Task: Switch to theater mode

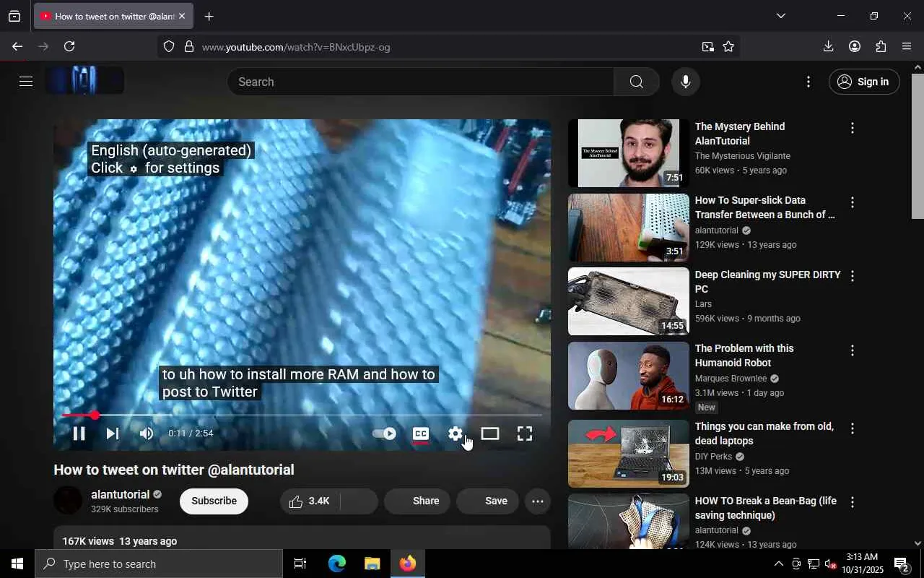Action: pyautogui.click(x=490, y=433)
